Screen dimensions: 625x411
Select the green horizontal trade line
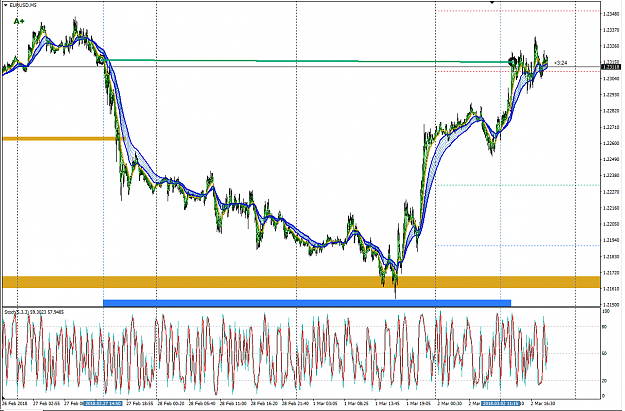(305, 61)
